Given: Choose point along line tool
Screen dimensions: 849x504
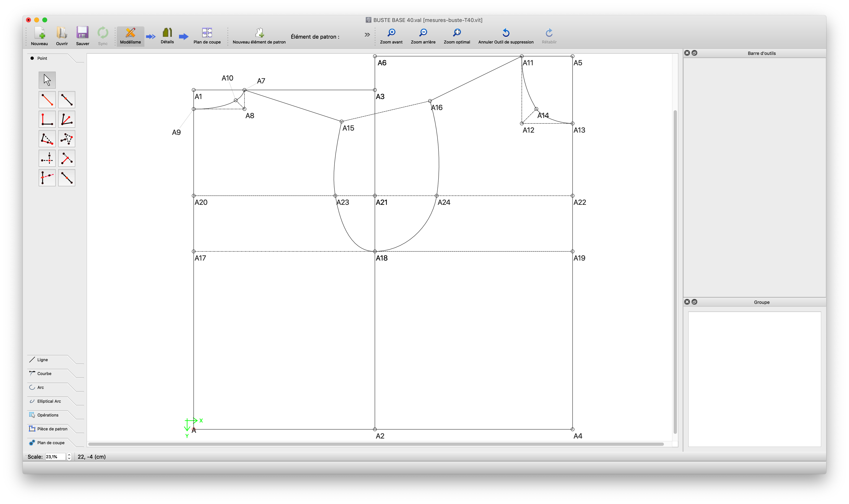Looking at the screenshot, I should click(67, 100).
